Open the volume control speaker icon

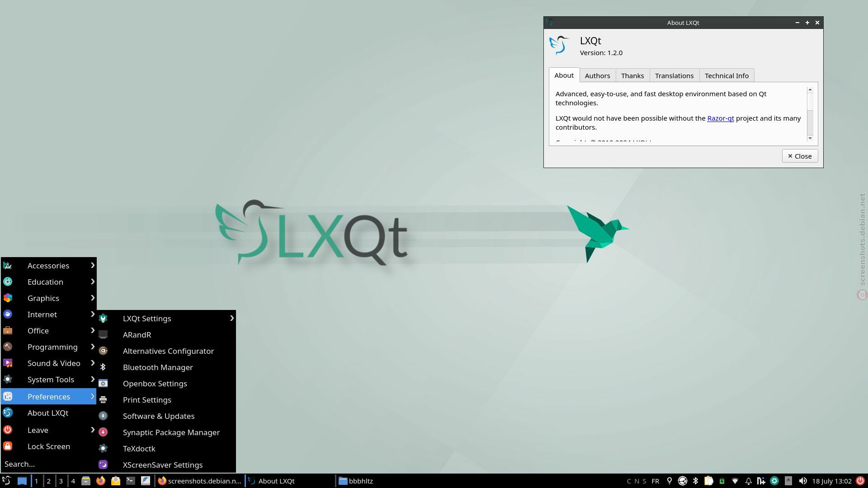pyautogui.click(x=803, y=481)
